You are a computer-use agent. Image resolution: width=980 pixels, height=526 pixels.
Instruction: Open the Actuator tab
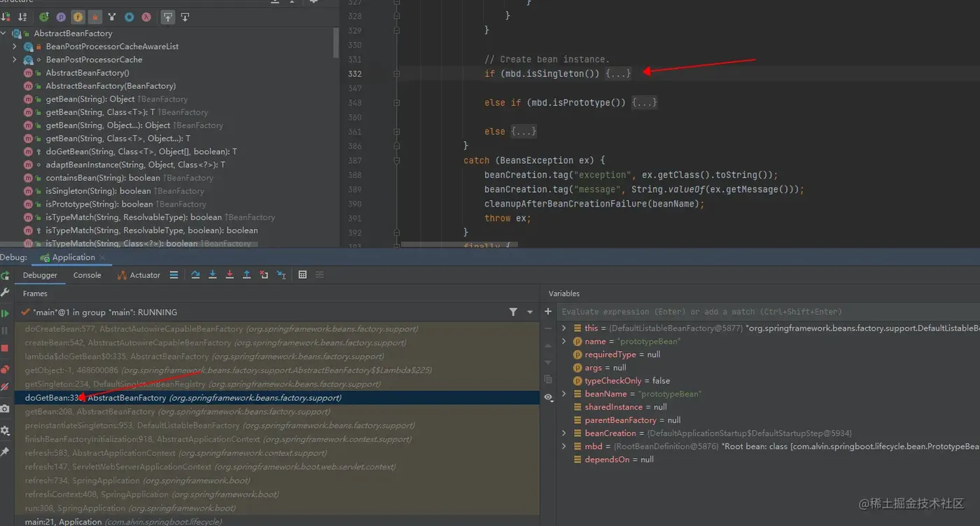point(139,275)
